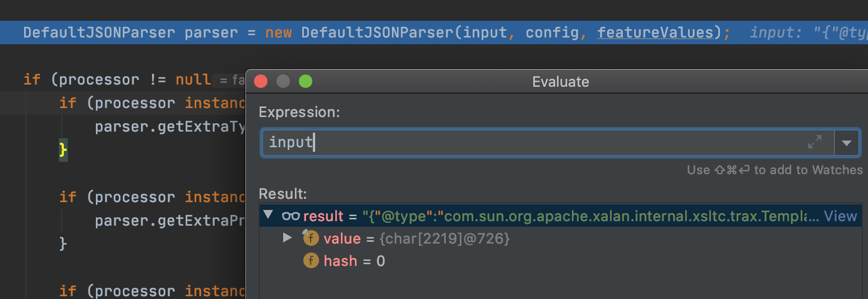Image resolution: width=868 pixels, height=299 pixels.
Task: Expand the expression editor with diagonal arrows icon
Action: (x=814, y=142)
